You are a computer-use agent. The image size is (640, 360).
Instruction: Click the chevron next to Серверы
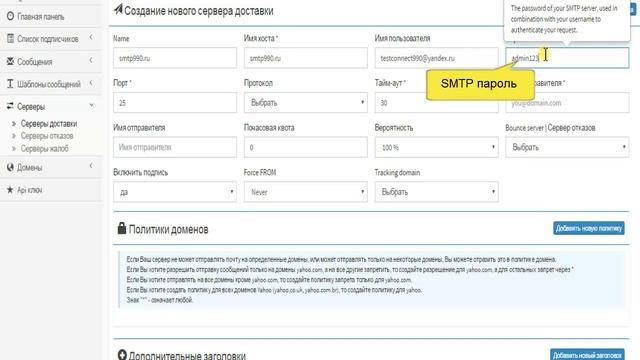coord(91,105)
